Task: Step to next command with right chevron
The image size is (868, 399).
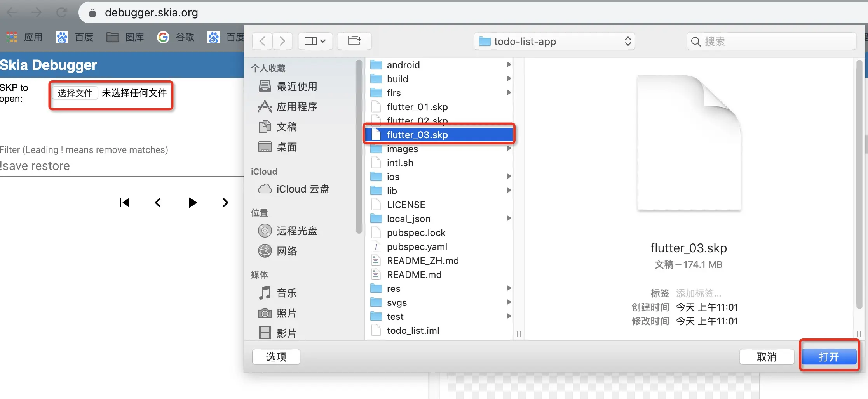Action: (x=225, y=203)
